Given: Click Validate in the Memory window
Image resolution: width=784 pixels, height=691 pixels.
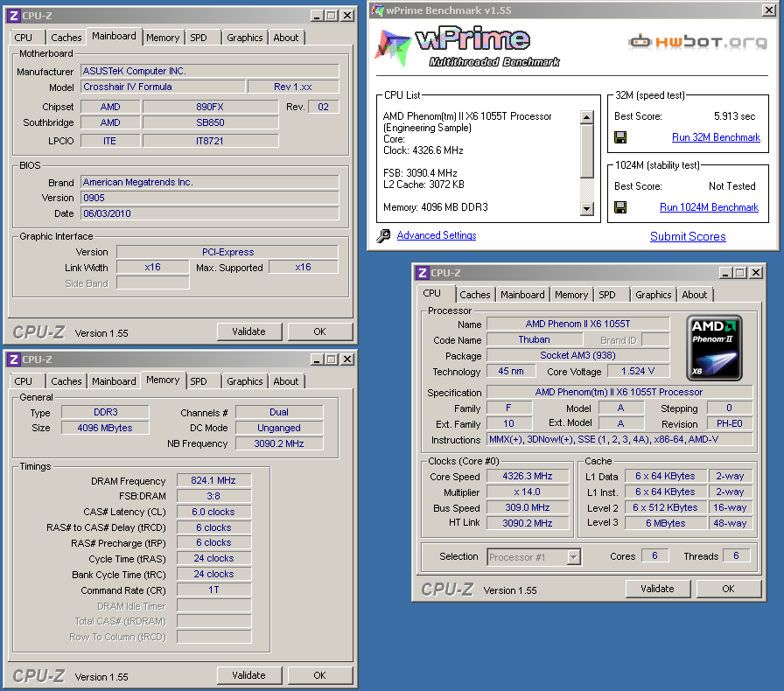Looking at the screenshot, I should click(x=249, y=675).
